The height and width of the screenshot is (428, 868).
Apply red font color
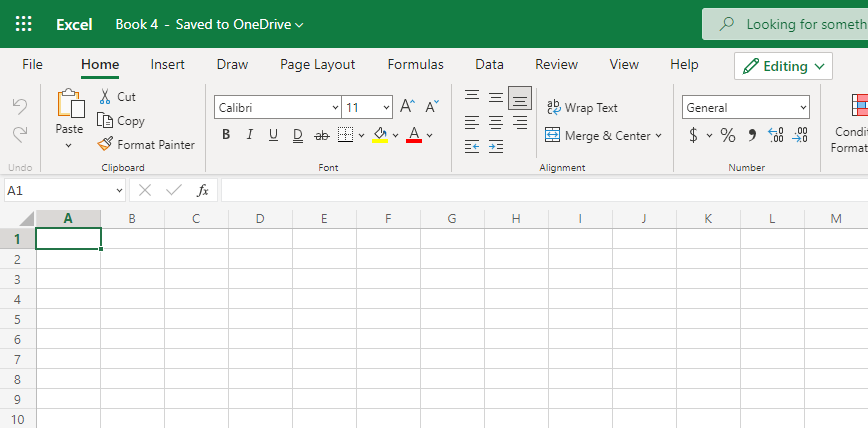414,135
